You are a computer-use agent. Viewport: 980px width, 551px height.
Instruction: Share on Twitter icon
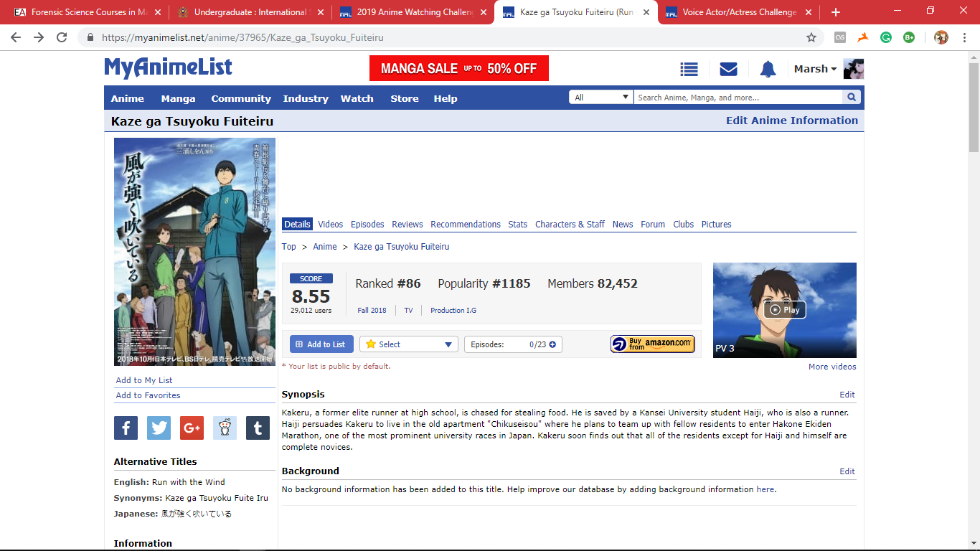(159, 428)
